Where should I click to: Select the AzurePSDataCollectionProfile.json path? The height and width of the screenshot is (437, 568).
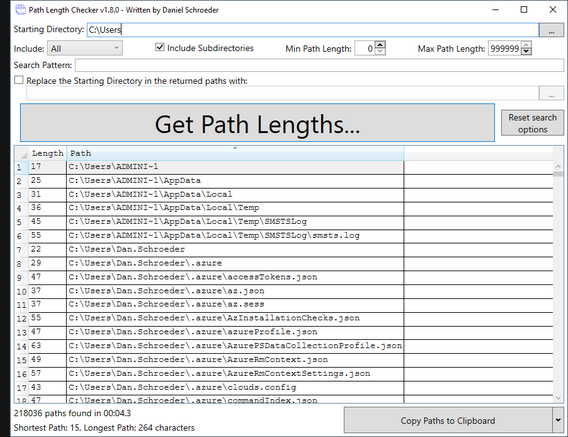tap(235, 346)
